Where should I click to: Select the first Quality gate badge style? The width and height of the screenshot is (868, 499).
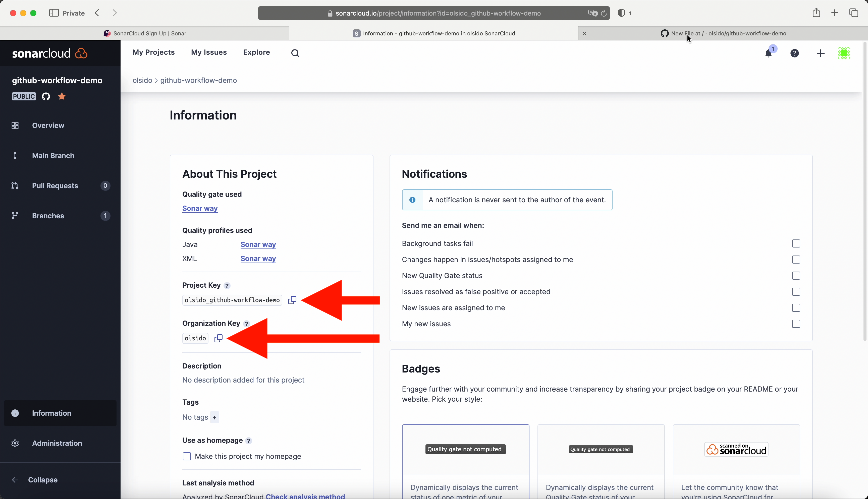click(465, 449)
